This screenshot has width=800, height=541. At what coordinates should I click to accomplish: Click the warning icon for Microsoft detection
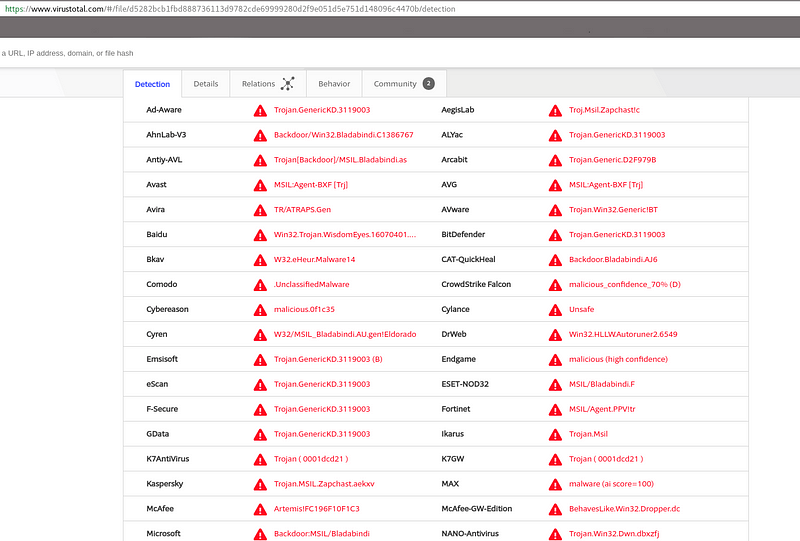260,534
